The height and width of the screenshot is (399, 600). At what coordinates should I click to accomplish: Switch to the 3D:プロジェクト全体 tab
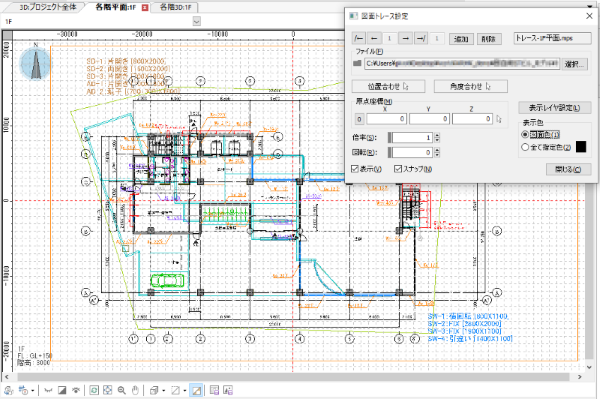pos(48,7)
